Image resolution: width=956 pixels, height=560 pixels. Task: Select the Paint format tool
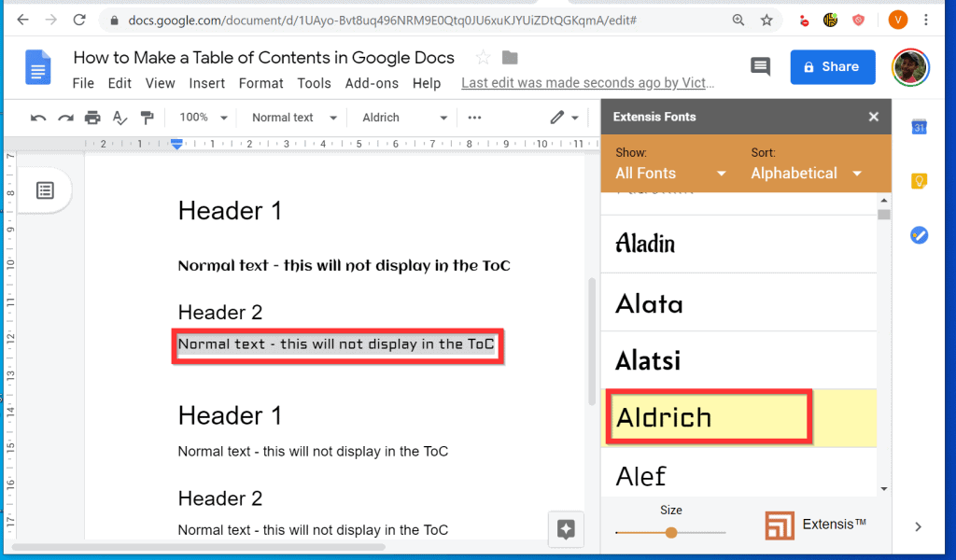point(146,117)
